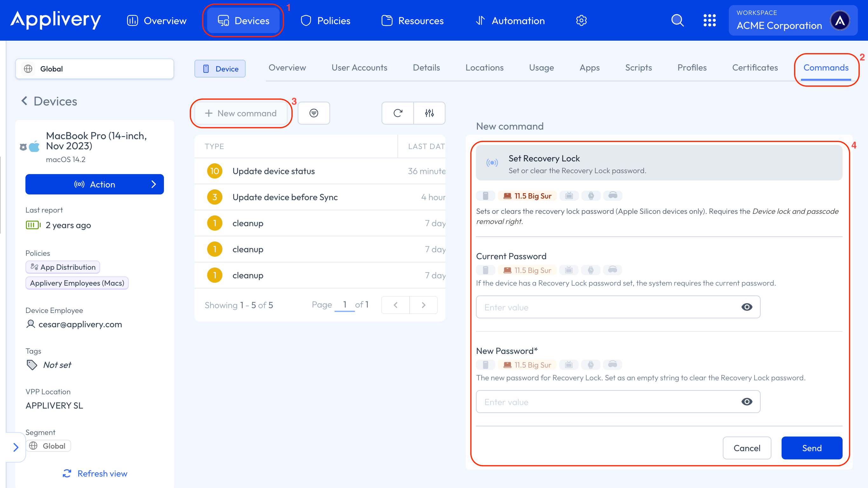Screen dimensions: 868x488
Task: Reload the commands list with refresh icon
Action: (x=397, y=113)
